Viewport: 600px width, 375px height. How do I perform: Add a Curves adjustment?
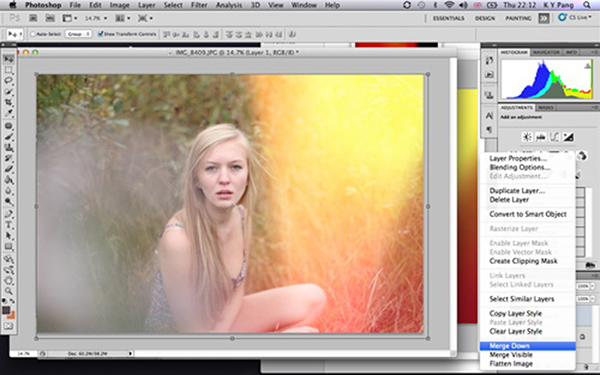(554, 137)
